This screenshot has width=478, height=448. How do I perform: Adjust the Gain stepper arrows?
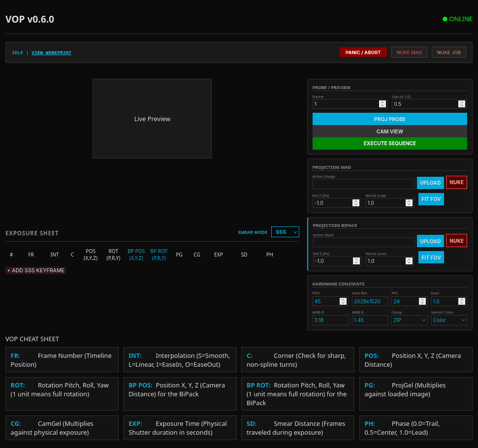pos(462,301)
